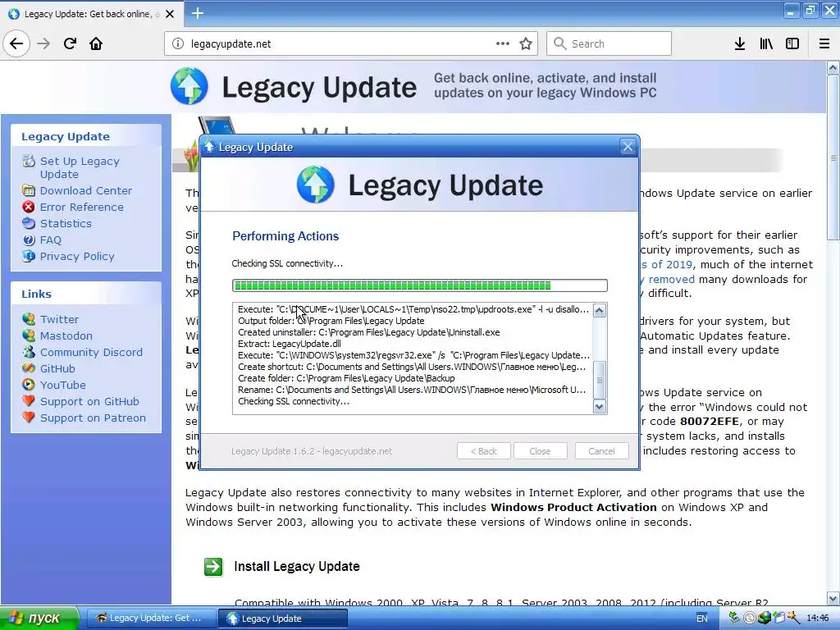
Task: Click the green arrow Install Legacy Update icon
Action: tap(213, 567)
